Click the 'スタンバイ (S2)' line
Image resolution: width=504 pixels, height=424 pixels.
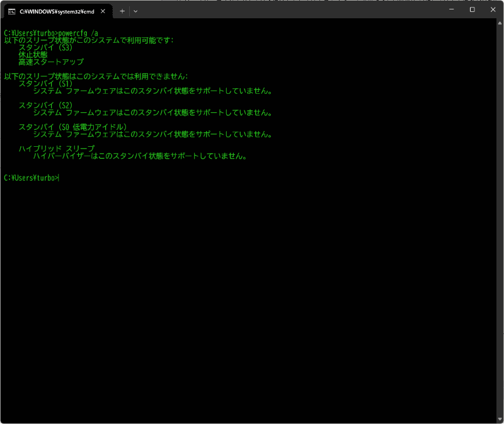[x=45, y=105]
